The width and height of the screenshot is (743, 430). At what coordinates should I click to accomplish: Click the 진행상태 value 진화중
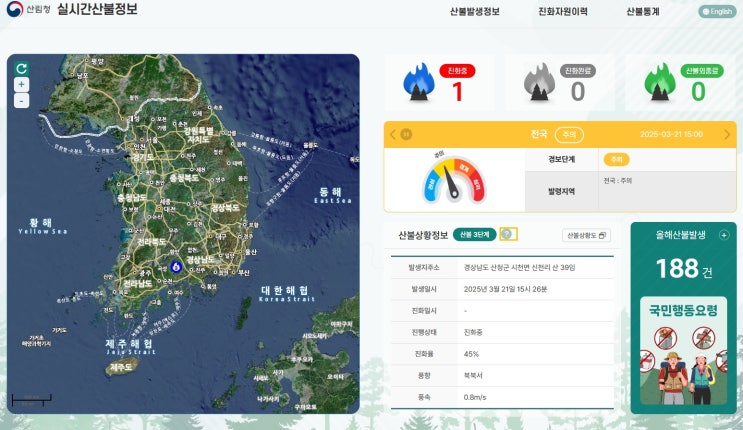click(x=473, y=332)
